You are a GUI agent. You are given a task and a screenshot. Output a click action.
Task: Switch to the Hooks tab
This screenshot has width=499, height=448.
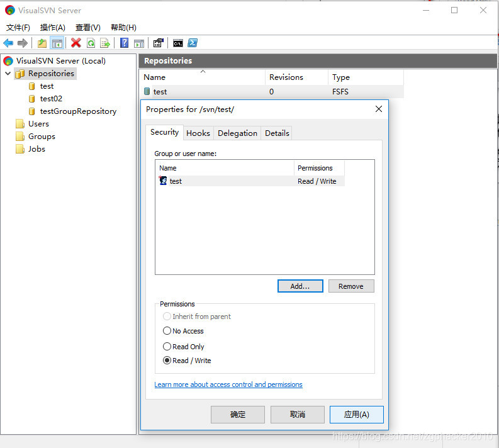pos(198,133)
